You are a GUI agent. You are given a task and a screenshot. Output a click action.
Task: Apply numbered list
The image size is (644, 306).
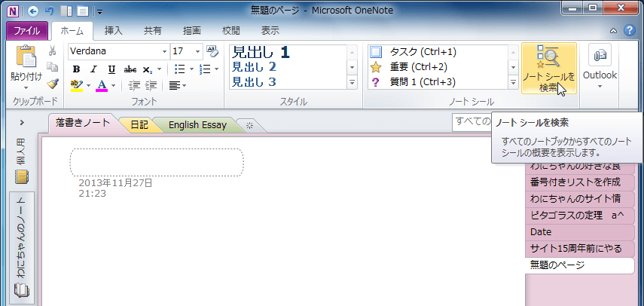(x=205, y=69)
